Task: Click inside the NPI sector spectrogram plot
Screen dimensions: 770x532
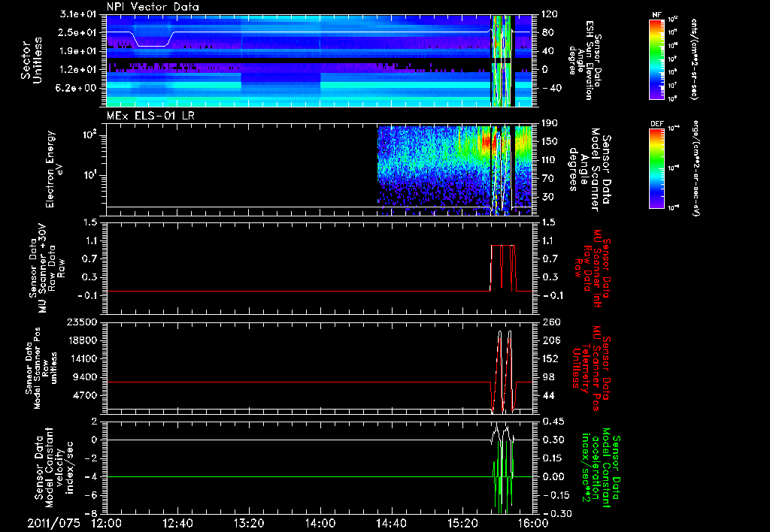Action: [319, 60]
